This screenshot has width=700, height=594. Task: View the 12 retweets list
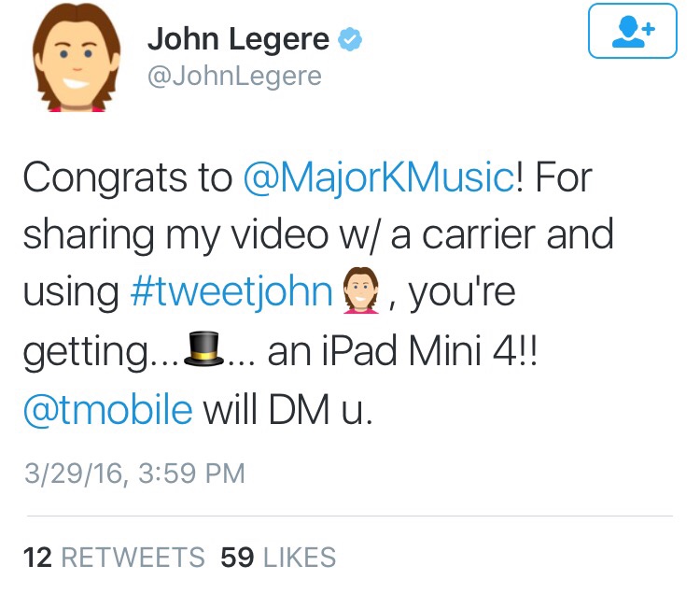(x=114, y=557)
